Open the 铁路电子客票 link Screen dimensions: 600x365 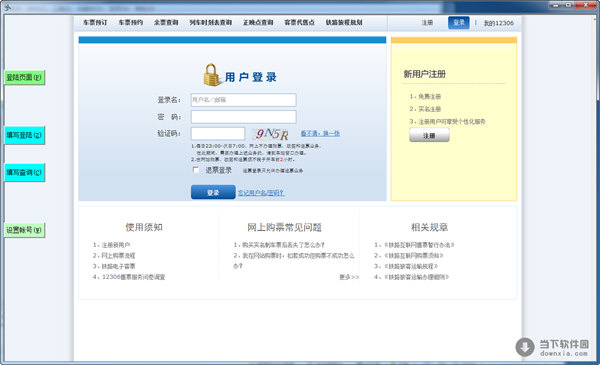point(118,266)
